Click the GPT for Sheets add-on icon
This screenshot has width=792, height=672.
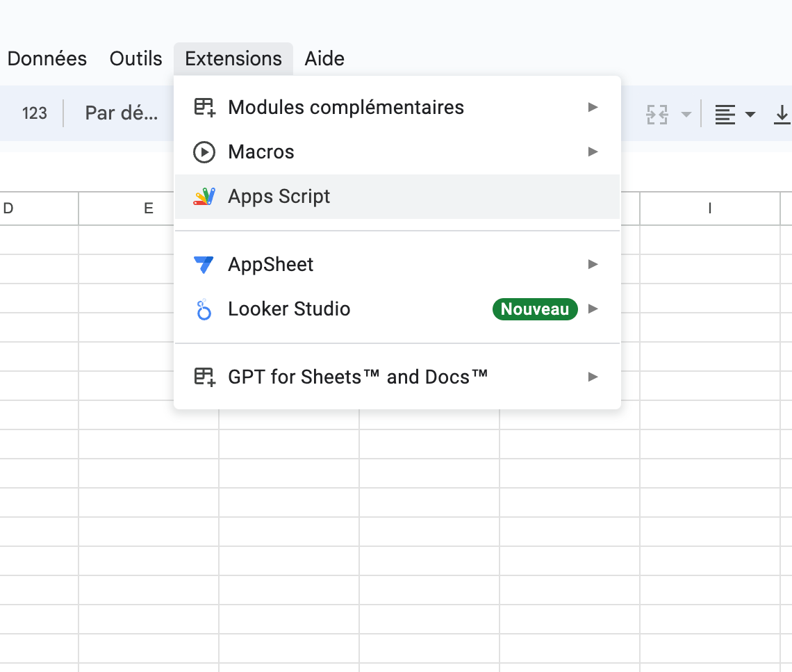click(x=204, y=377)
